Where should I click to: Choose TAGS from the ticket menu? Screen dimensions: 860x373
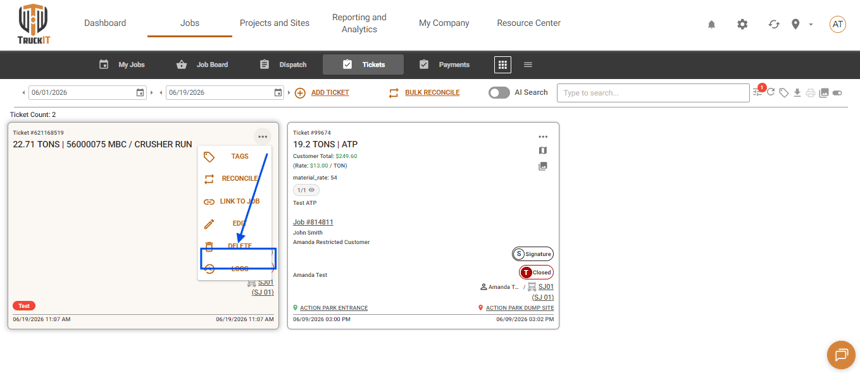tap(235, 156)
